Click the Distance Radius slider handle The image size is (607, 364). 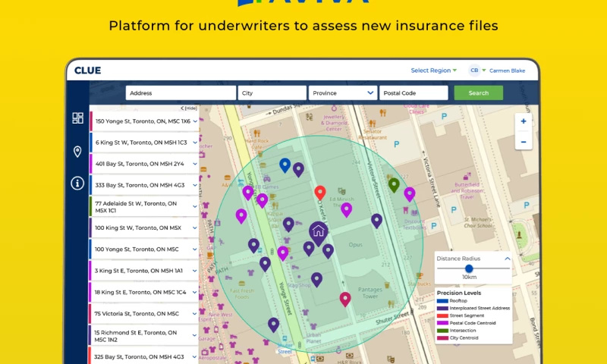click(470, 268)
